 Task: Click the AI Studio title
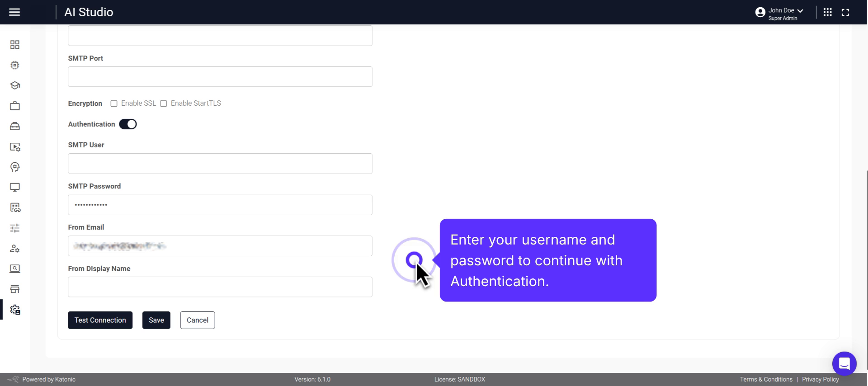(x=89, y=12)
